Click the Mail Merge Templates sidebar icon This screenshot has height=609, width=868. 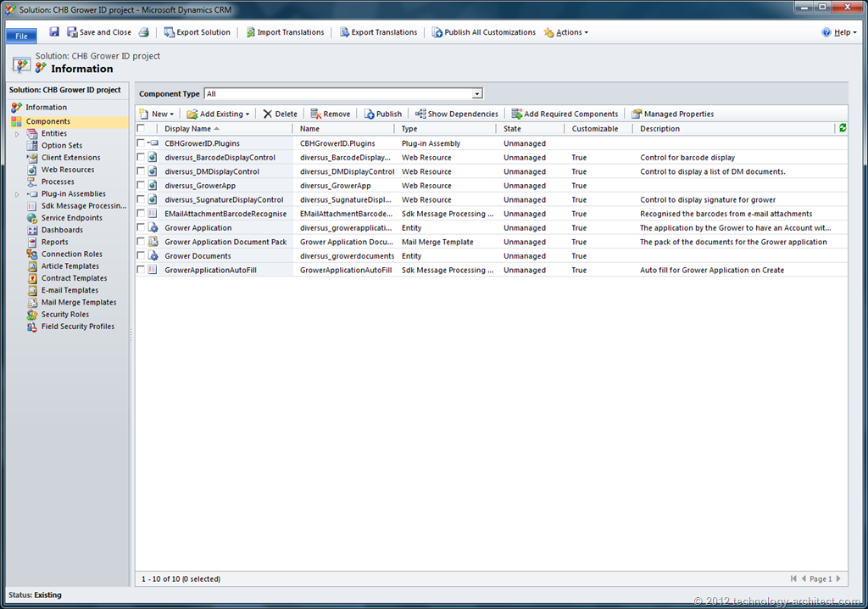tap(32, 303)
